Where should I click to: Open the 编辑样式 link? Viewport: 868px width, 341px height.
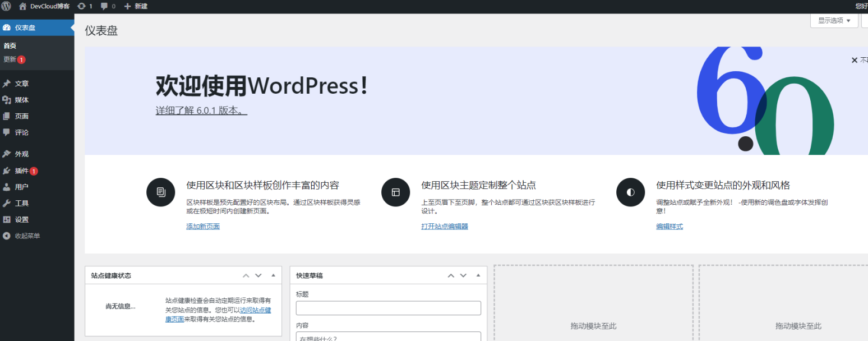[670, 227]
